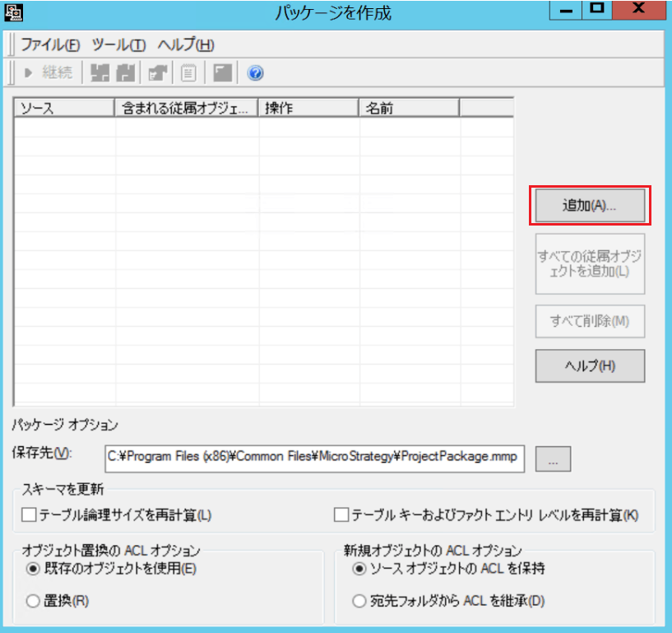The width and height of the screenshot is (672, 633).
Task: Click the ヘルプ(H) button on the right side
Action: point(590,365)
